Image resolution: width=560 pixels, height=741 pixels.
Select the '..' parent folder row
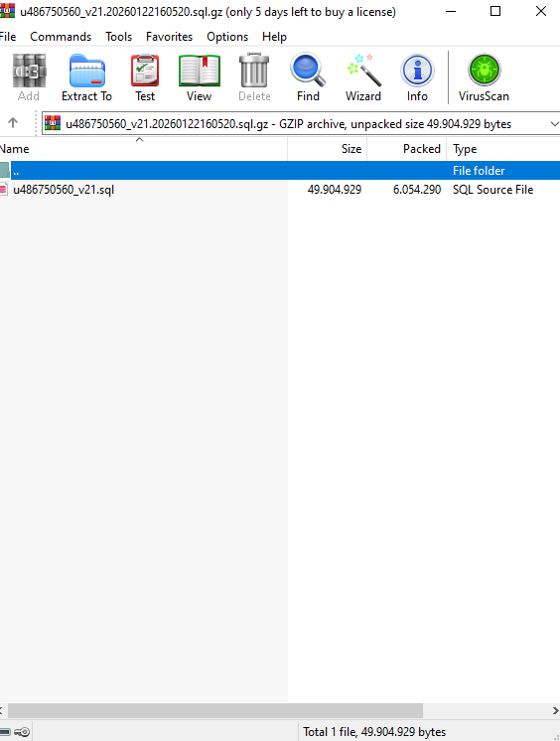[x=280, y=170]
